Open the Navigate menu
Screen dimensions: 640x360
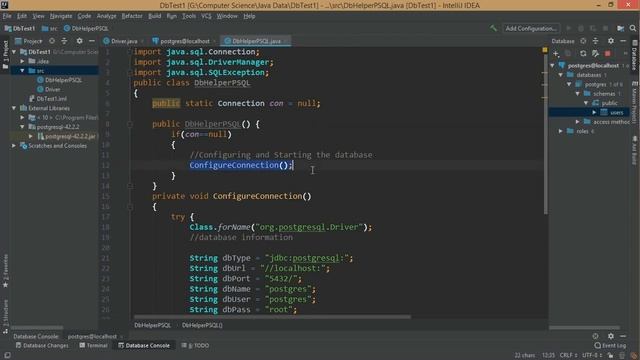[x=61, y=16]
